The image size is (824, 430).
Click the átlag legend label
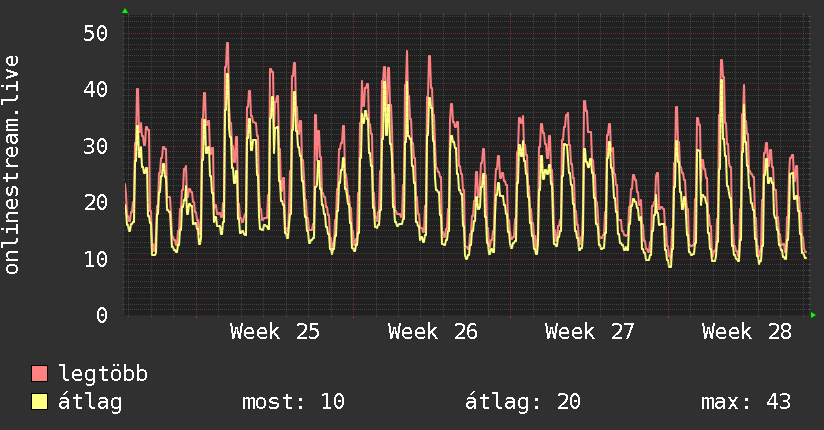(x=90, y=402)
